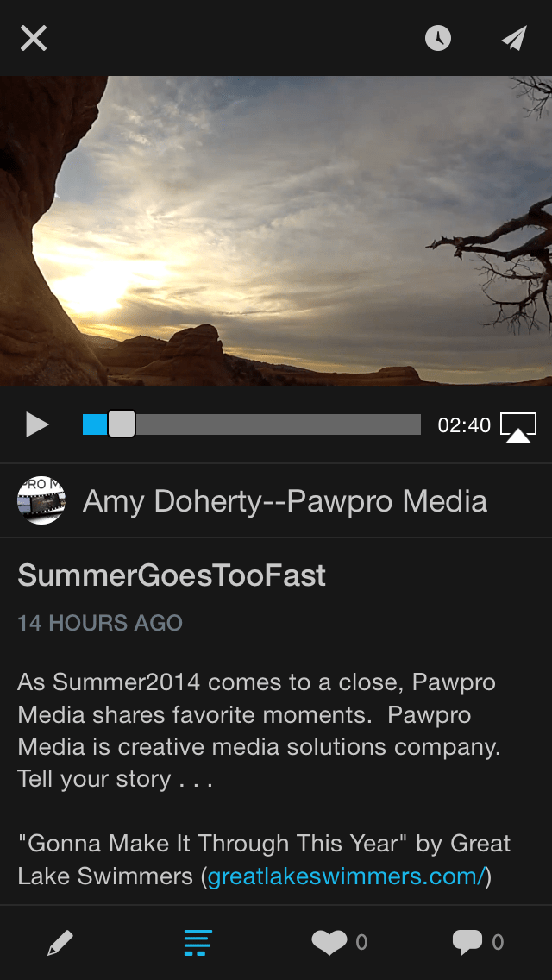This screenshot has height=980, width=552.
Task: Tap the SummerGoesTooFast video title
Action: tap(172, 575)
